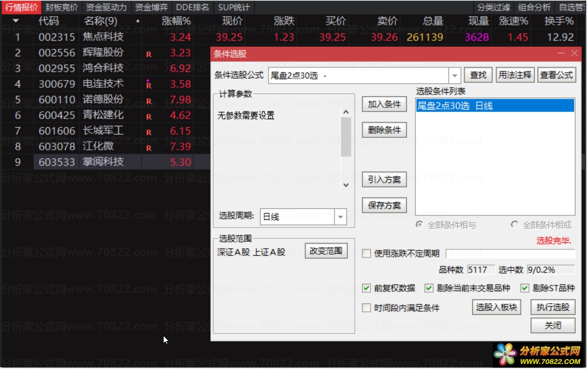Toggle 剔除ST品种 checkbox
The height and width of the screenshot is (369, 588).
[525, 288]
